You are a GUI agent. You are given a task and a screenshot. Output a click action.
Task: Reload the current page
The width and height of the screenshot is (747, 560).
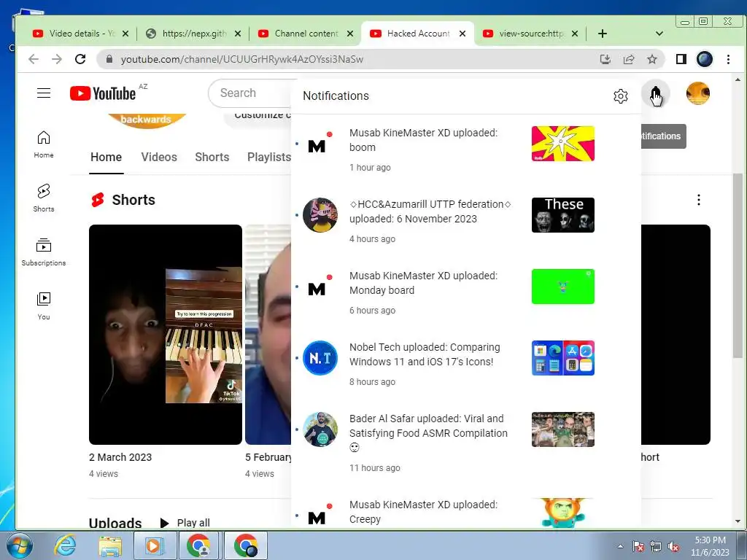tap(80, 59)
